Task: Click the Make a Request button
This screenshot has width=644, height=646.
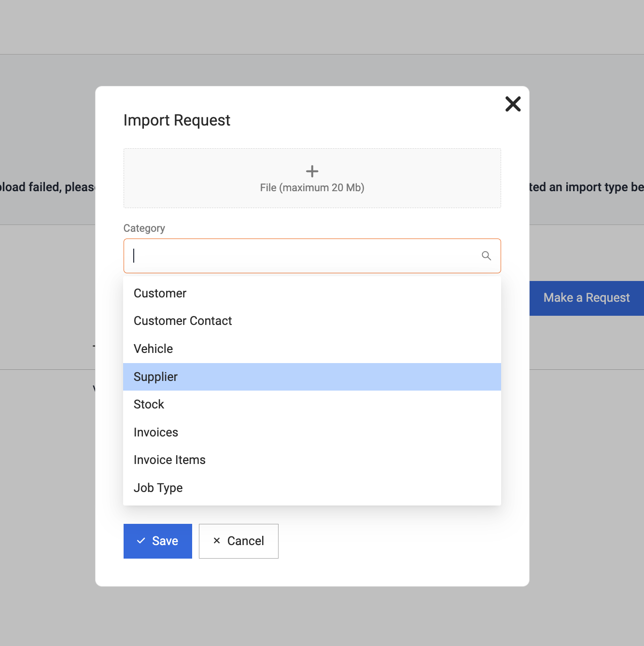Action: (586, 298)
